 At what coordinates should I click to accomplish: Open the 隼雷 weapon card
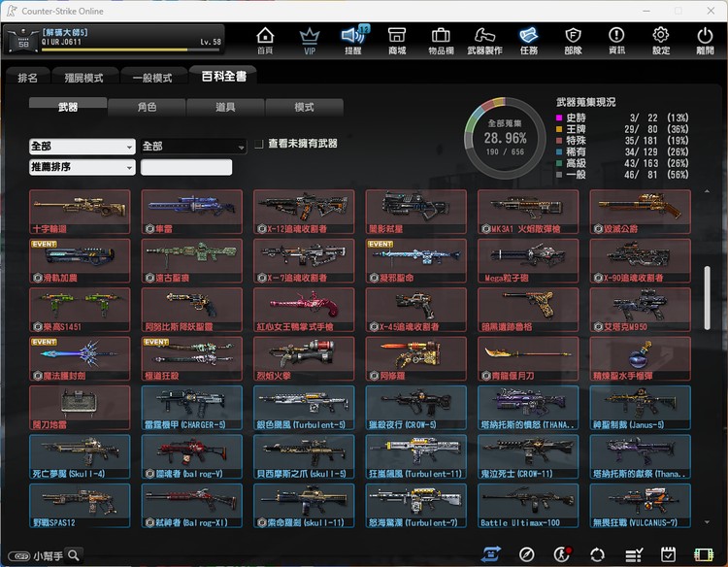192,212
